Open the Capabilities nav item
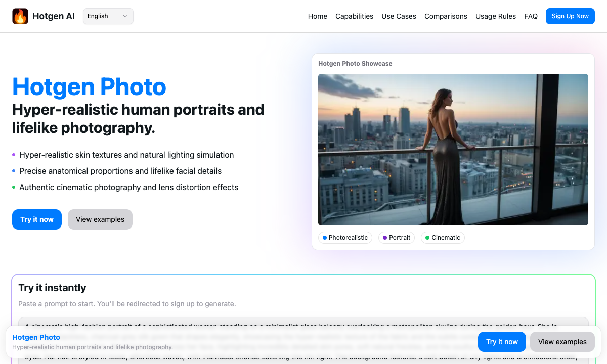The width and height of the screenshot is (607, 364). pos(354,16)
